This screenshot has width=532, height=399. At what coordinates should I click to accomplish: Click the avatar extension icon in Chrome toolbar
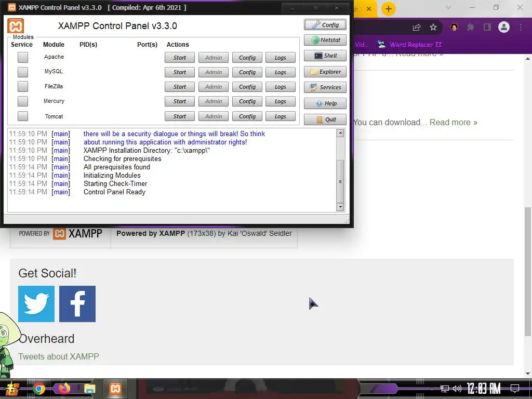(454, 27)
